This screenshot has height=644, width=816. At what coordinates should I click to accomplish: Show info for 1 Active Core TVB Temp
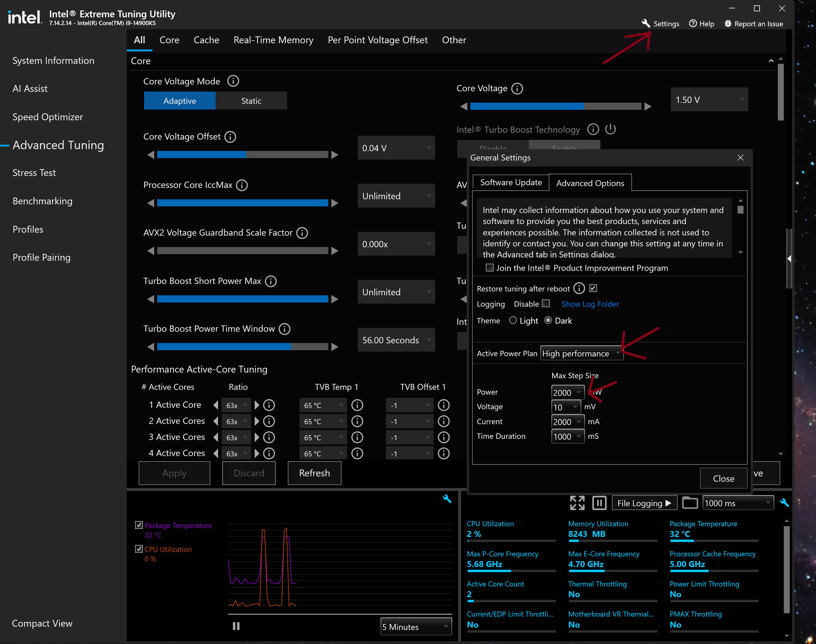(x=357, y=405)
